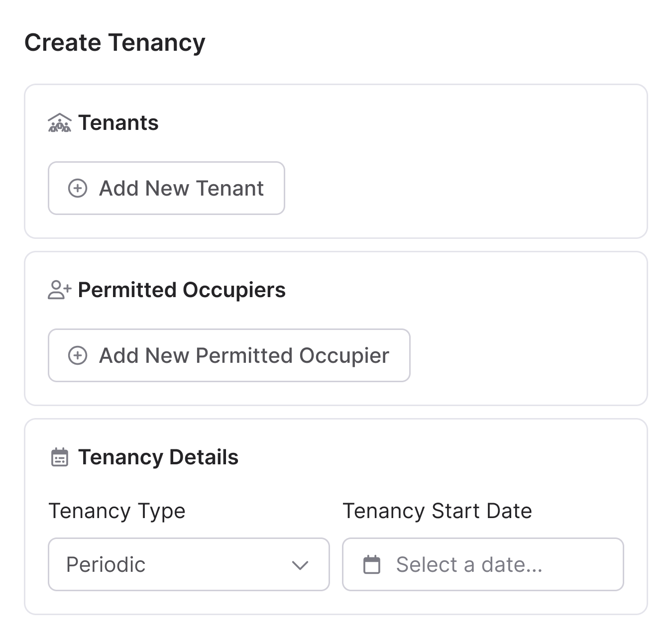Click the Tenancy Details section title
The width and height of the screenshot is (672, 639).
click(x=158, y=457)
